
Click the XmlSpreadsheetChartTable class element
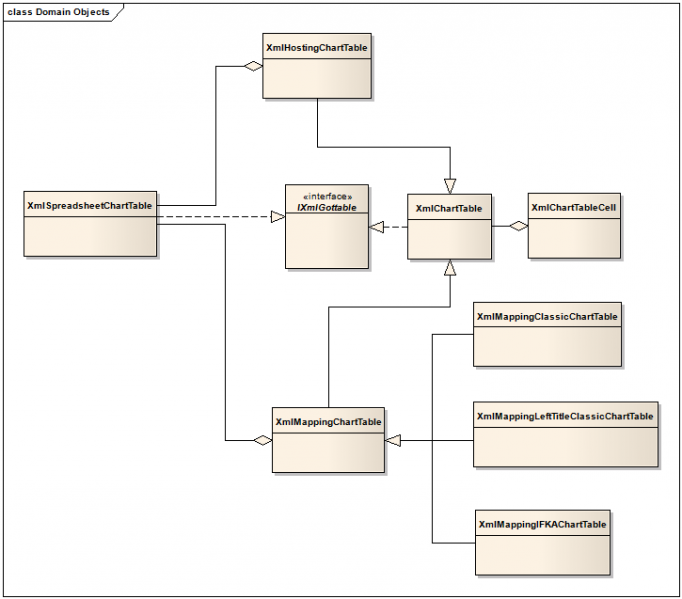(x=90, y=206)
